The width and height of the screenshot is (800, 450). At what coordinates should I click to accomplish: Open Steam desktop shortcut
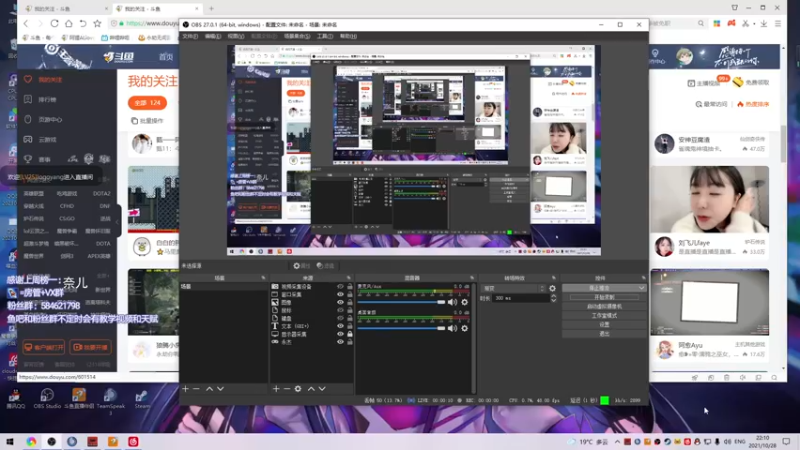(x=142, y=398)
